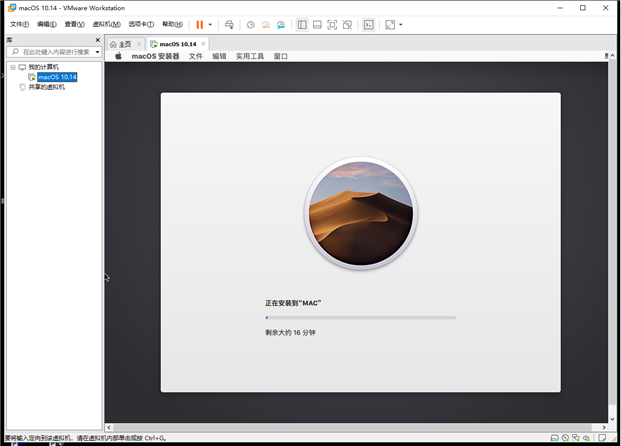This screenshot has height=446, width=621.
Task: Take a snapshot of this virtual machine
Action: click(251, 25)
